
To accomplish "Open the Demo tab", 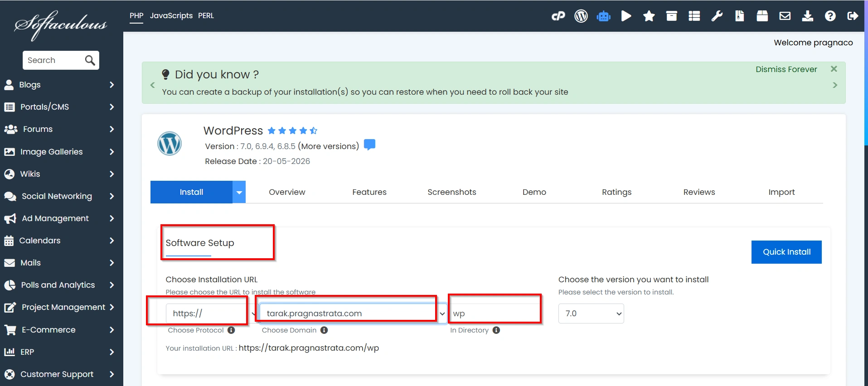I will pos(534,192).
